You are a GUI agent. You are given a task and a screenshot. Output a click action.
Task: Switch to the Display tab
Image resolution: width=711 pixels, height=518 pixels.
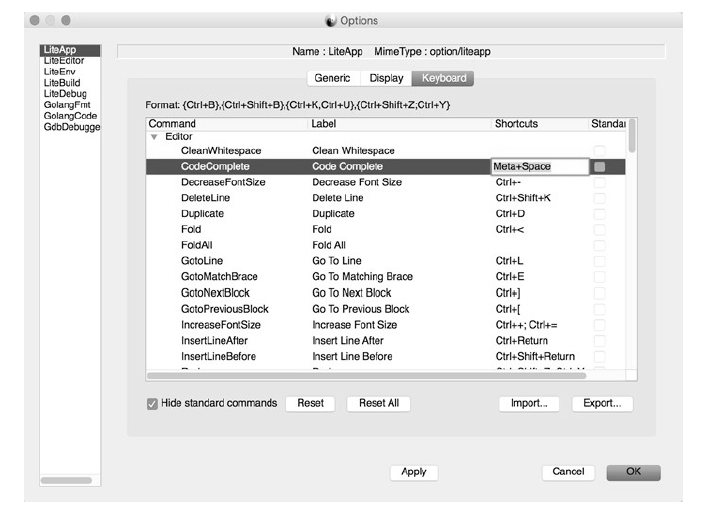coord(386,78)
